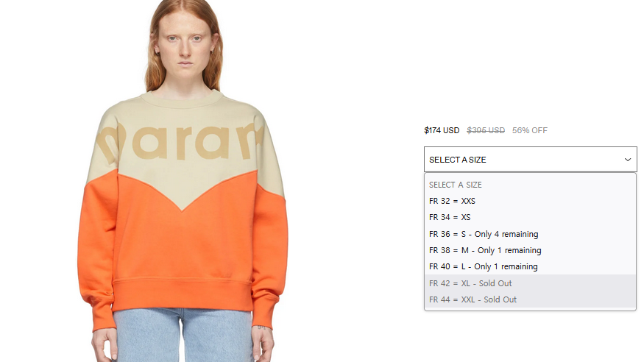644x362 pixels.
Task: Click the beige crew neckline of the sweatshirt
Action: click(x=183, y=98)
